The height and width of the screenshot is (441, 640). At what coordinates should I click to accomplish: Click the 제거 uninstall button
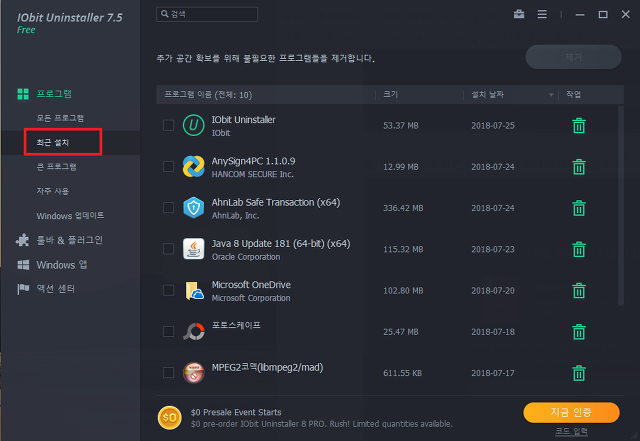(x=573, y=57)
